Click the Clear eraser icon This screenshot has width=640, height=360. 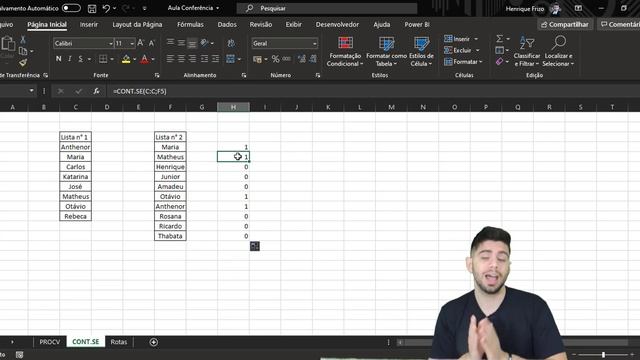pos(499,62)
